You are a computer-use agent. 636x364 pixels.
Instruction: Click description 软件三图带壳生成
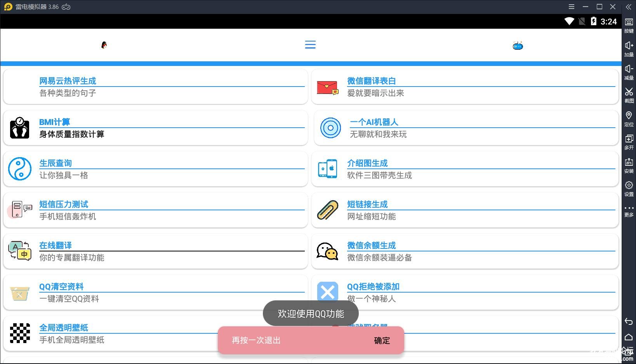(x=380, y=175)
